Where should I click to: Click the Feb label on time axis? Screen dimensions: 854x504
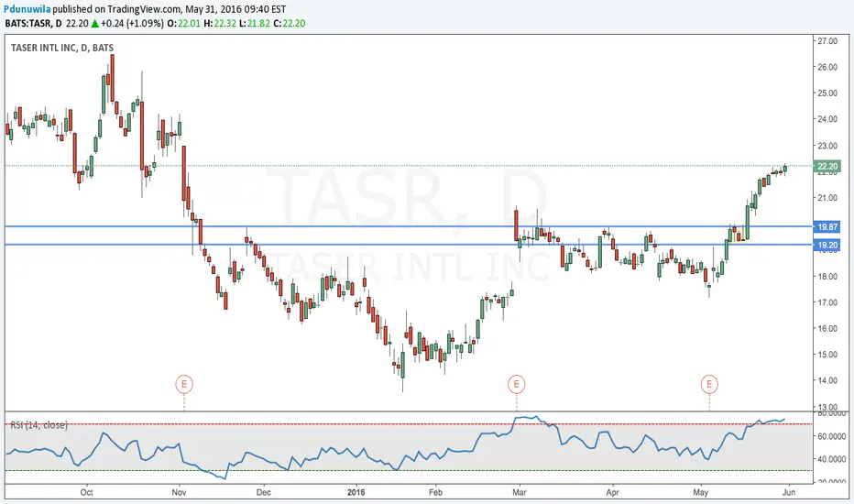pyautogui.click(x=436, y=493)
